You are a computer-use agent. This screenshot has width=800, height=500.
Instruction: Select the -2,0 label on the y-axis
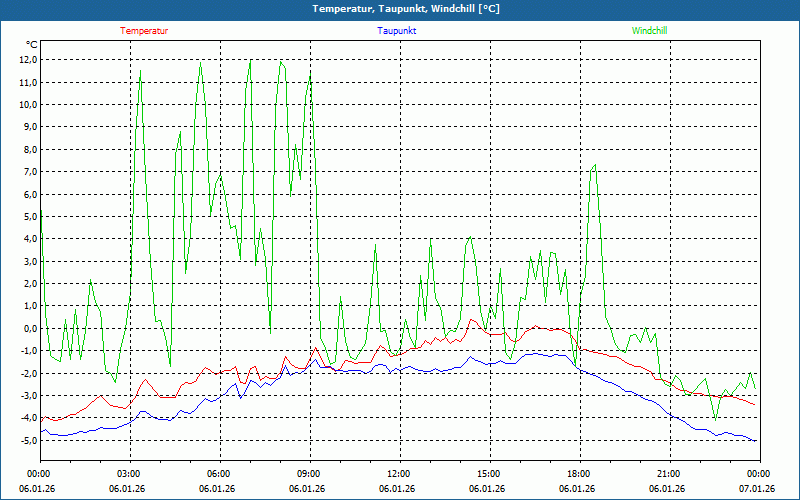[27, 374]
